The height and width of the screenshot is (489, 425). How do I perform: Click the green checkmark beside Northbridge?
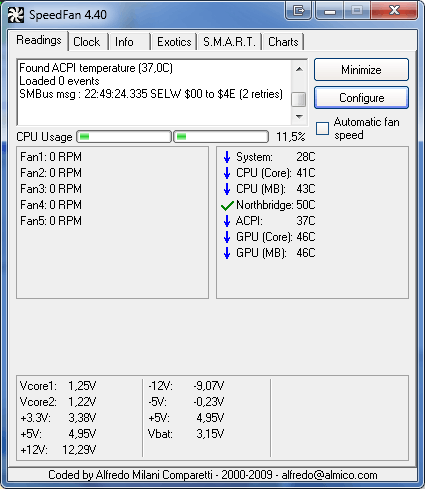point(227,205)
